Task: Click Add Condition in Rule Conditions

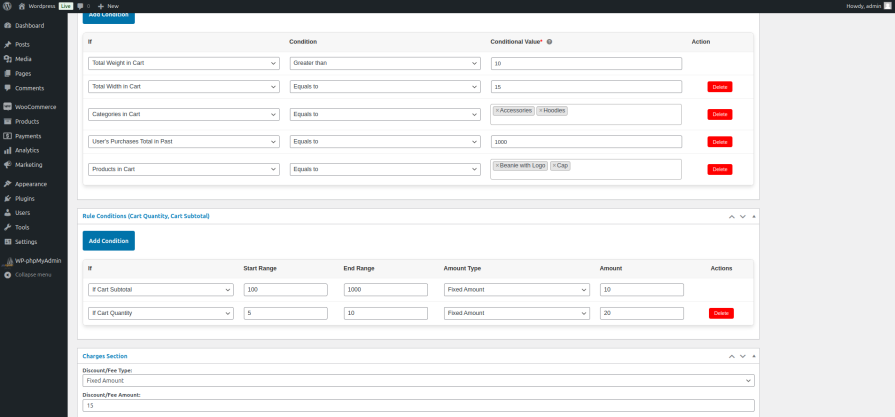Action: point(108,241)
